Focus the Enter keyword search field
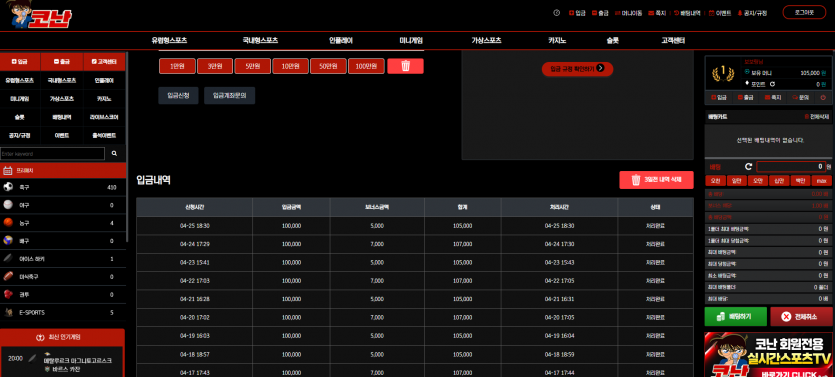 (x=52, y=153)
